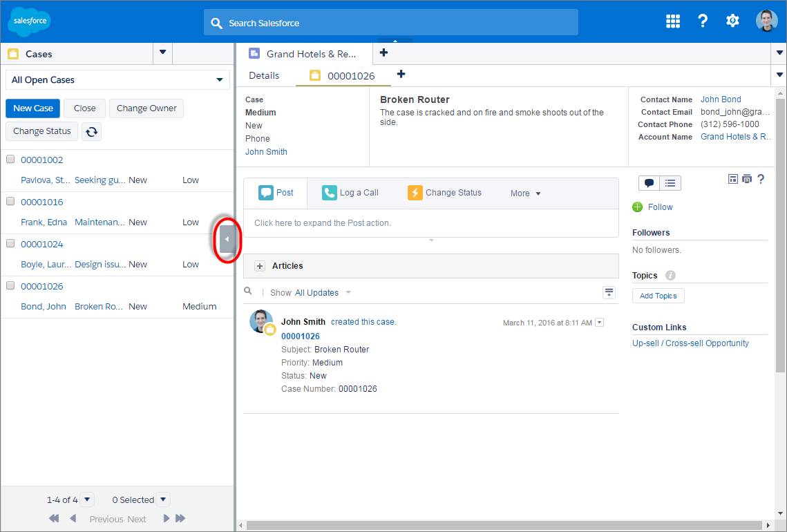Select the 00001026 subtab

coord(343,76)
